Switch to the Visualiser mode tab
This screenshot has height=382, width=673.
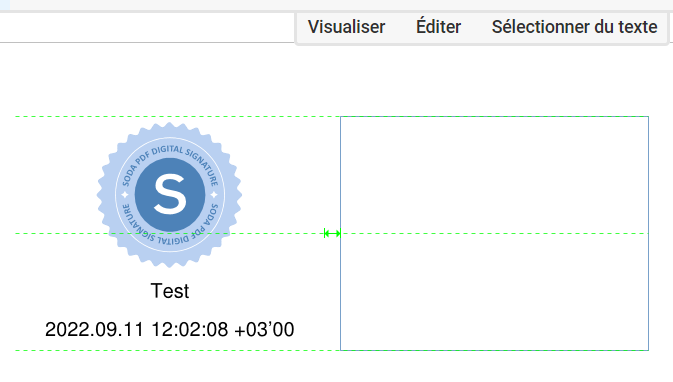click(x=346, y=27)
